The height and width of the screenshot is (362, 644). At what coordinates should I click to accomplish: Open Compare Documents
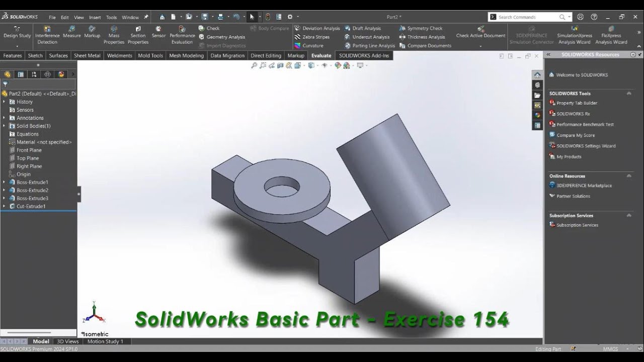[425, 45]
